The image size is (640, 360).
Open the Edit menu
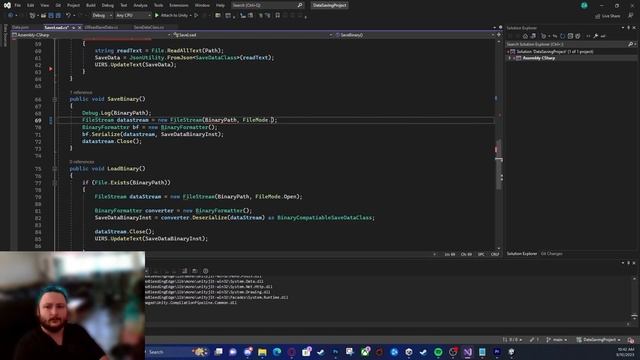point(31,5)
